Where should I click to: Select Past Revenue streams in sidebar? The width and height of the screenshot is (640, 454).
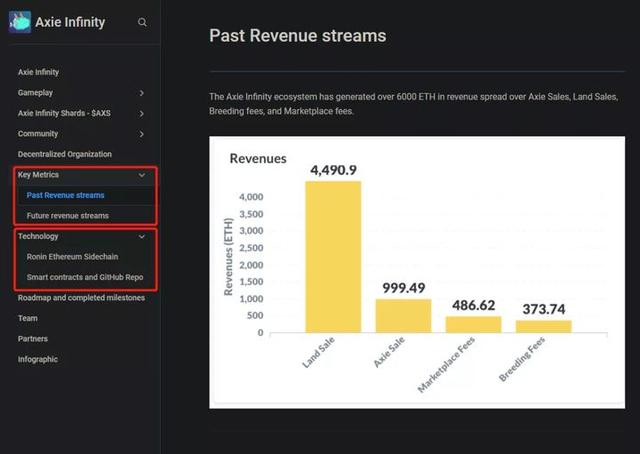65,195
